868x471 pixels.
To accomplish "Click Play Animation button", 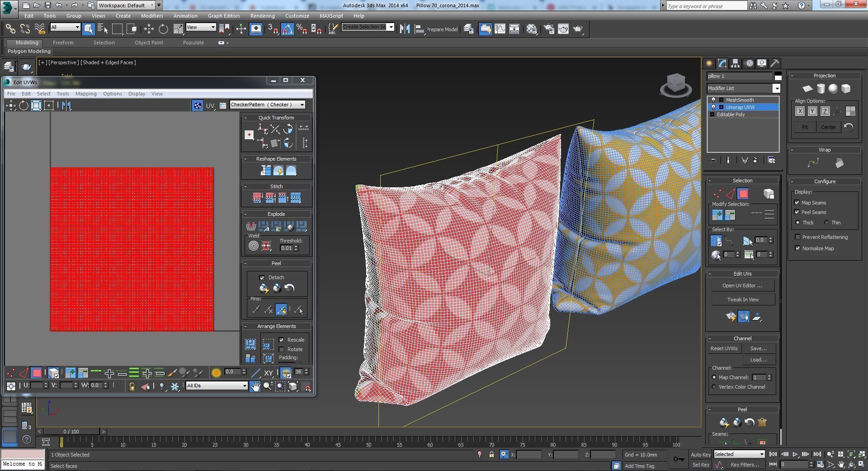I will pyautogui.click(x=795, y=454).
